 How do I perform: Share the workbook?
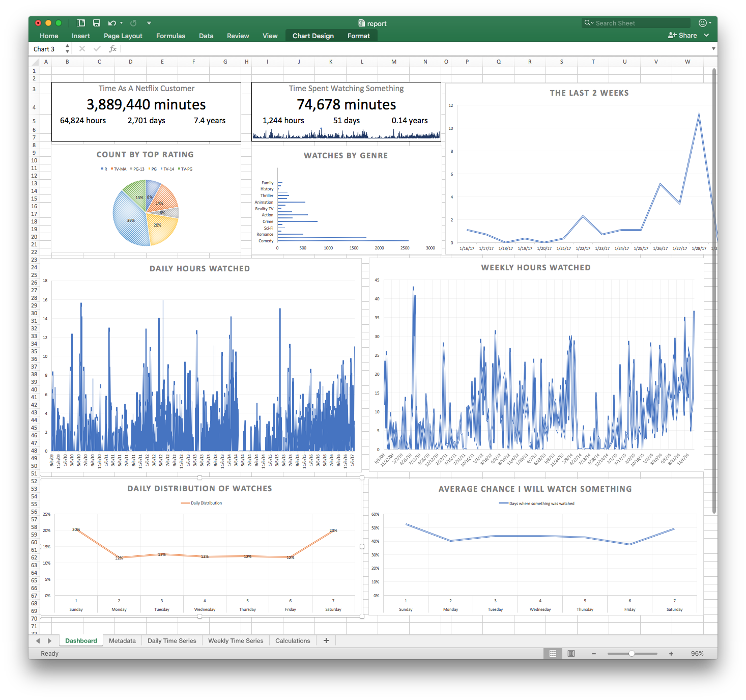click(682, 35)
